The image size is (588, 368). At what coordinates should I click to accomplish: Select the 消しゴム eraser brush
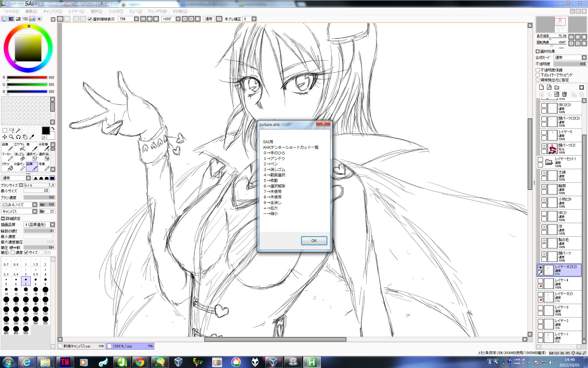coord(20,156)
